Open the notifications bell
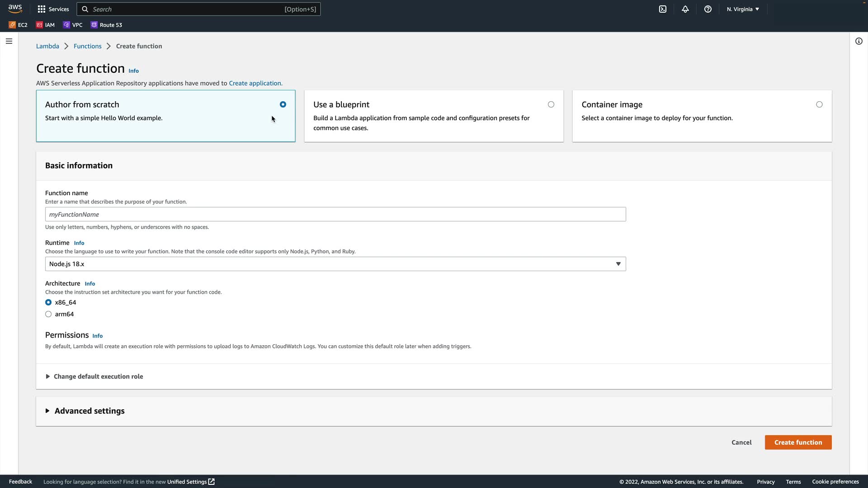The width and height of the screenshot is (868, 488). coord(685,9)
